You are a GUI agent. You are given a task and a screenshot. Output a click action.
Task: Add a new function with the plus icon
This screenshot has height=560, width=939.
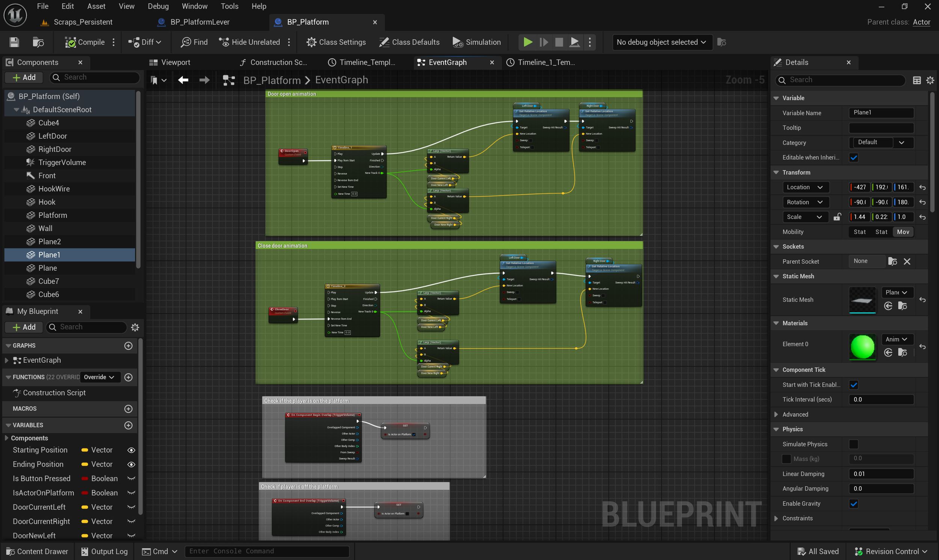pos(128,377)
